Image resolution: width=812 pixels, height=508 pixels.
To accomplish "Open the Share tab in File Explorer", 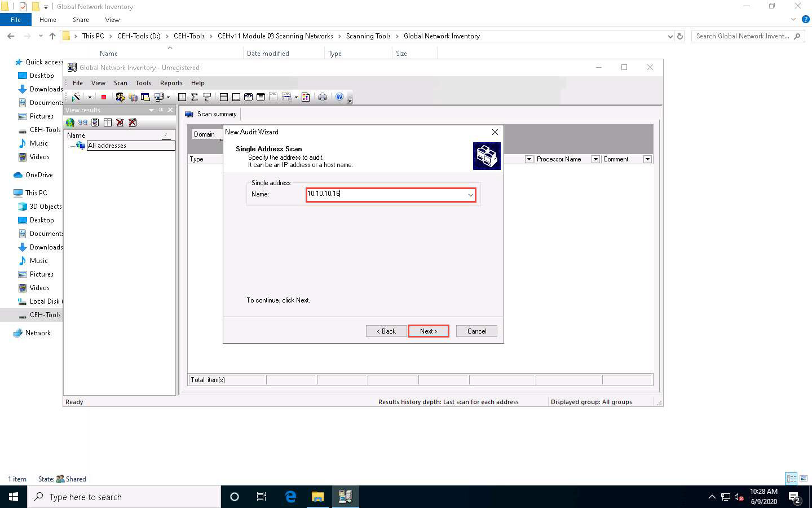I will [x=81, y=20].
